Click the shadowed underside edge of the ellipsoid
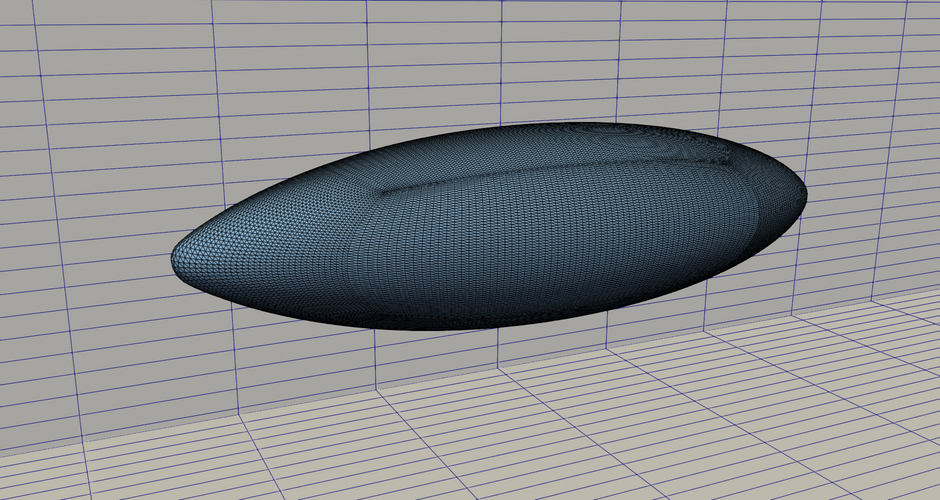 tap(480, 321)
